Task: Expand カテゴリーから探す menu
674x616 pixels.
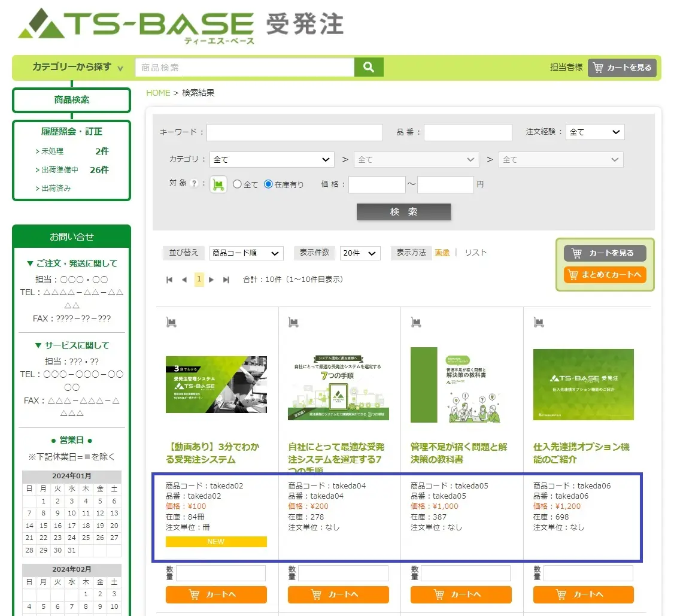Action: [x=78, y=67]
